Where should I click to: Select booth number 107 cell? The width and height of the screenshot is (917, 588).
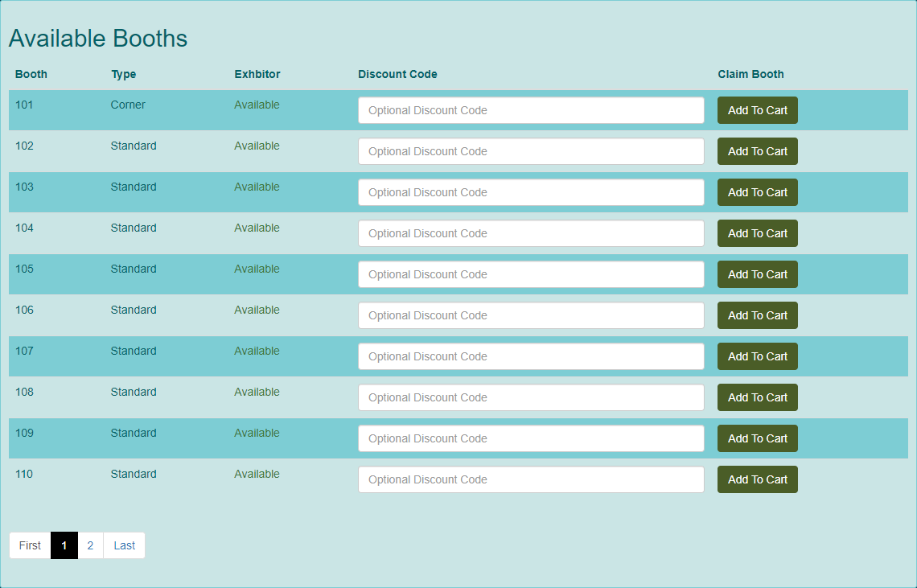click(24, 351)
